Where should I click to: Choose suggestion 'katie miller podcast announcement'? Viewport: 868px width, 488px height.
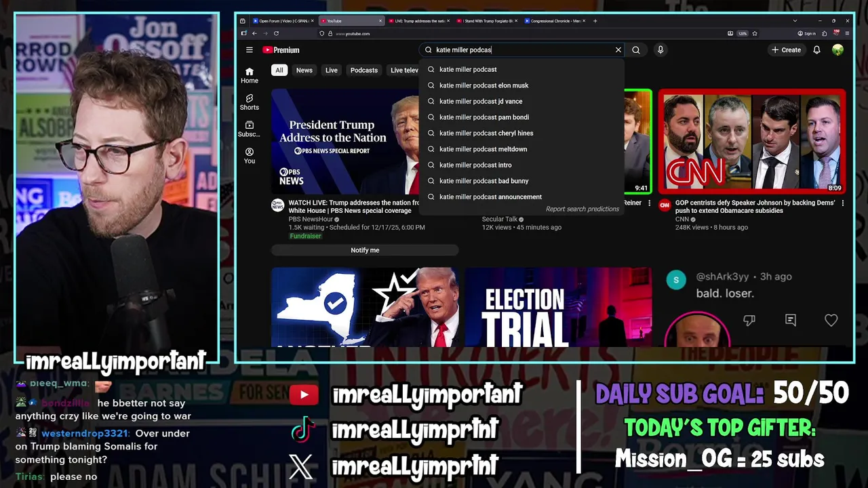tap(521, 197)
